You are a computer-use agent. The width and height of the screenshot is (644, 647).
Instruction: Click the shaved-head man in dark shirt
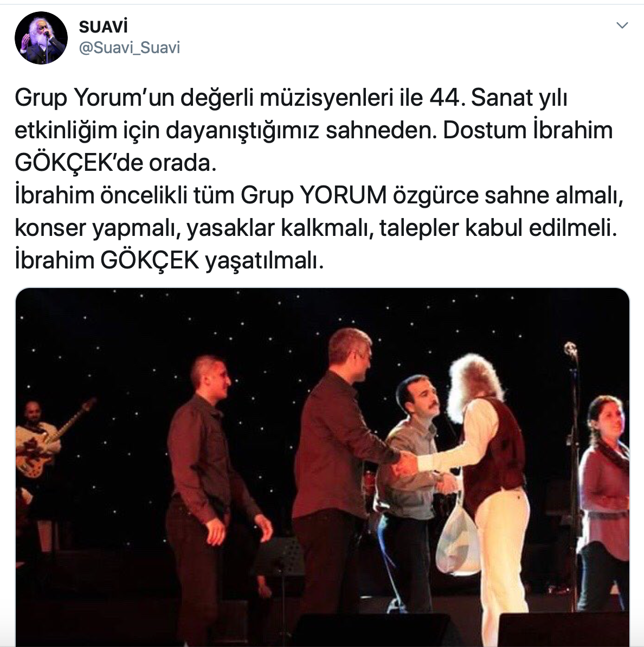pyautogui.click(x=210, y=487)
